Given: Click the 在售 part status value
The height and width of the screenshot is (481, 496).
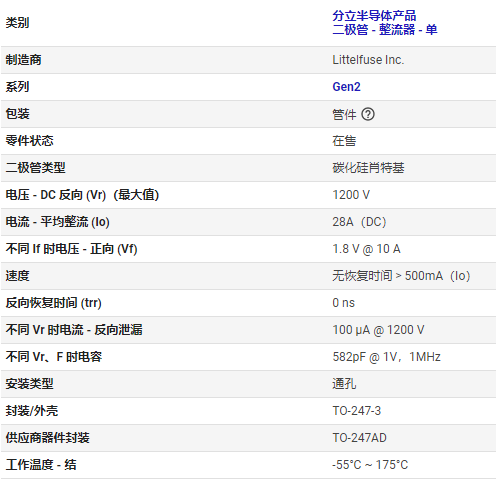Looking at the screenshot, I should (x=344, y=141).
